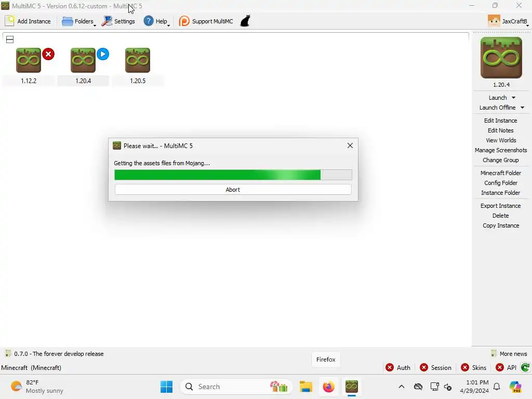Select the 1.12.2 instance icon
Viewport: 532px width, 399px height.
pyautogui.click(x=29, y=60)
